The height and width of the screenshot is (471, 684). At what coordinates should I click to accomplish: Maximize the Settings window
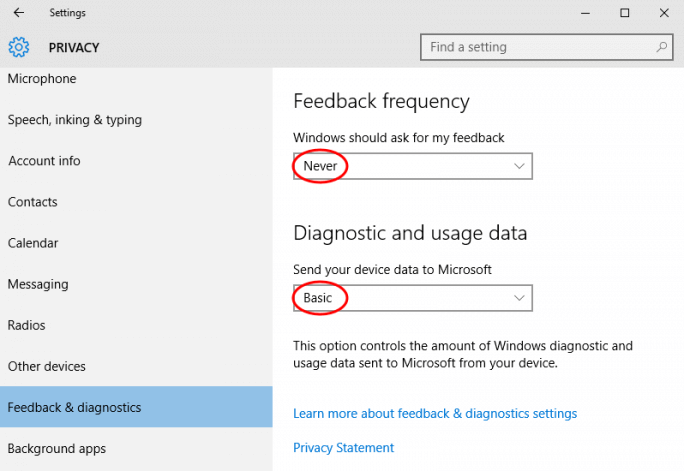(x=624, y=13)
